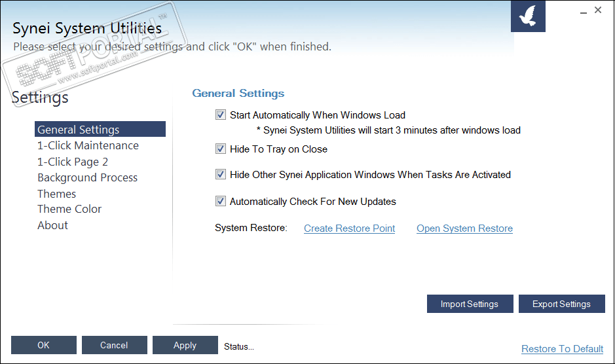Disable Automatically Check For New Updates

[221, 201]
